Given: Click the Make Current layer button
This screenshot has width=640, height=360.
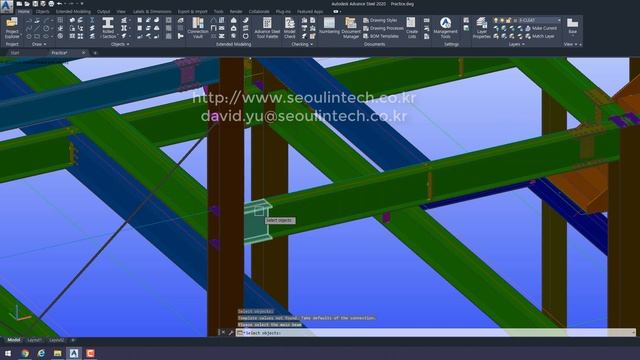Looking at the screenshot, I should (541, 28).
